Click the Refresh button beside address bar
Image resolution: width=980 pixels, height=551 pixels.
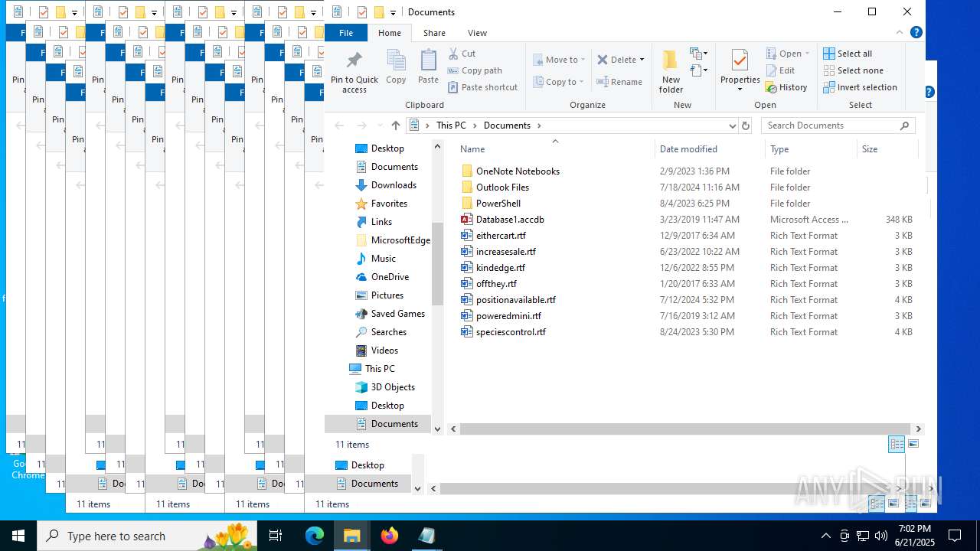point(746,126)
